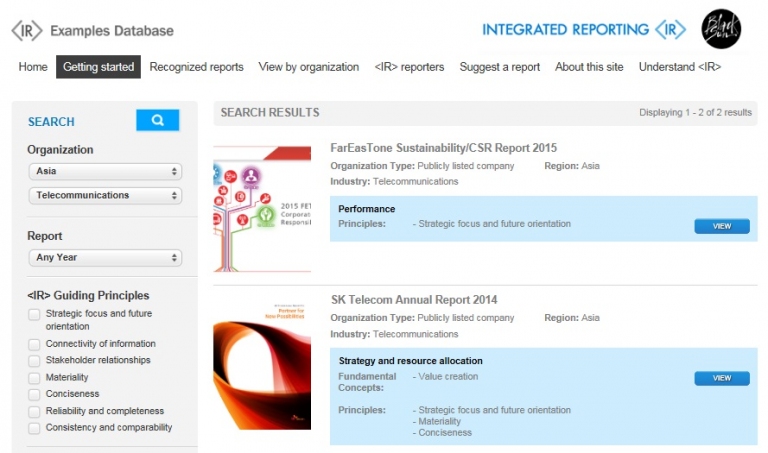This screenshot has height=453, width=768.
Task: Check Consistency and comparability option
Action: click(34, 428)
